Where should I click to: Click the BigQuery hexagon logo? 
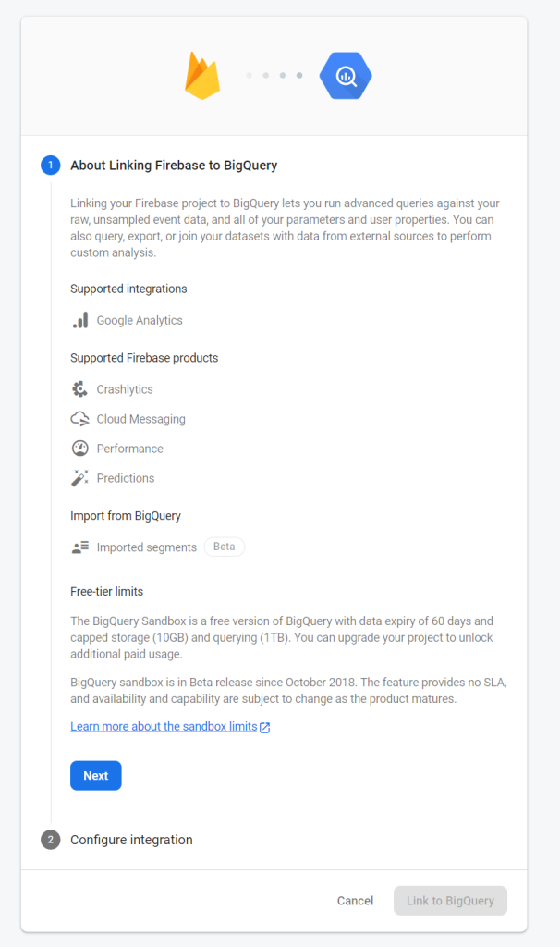(346, 76)
